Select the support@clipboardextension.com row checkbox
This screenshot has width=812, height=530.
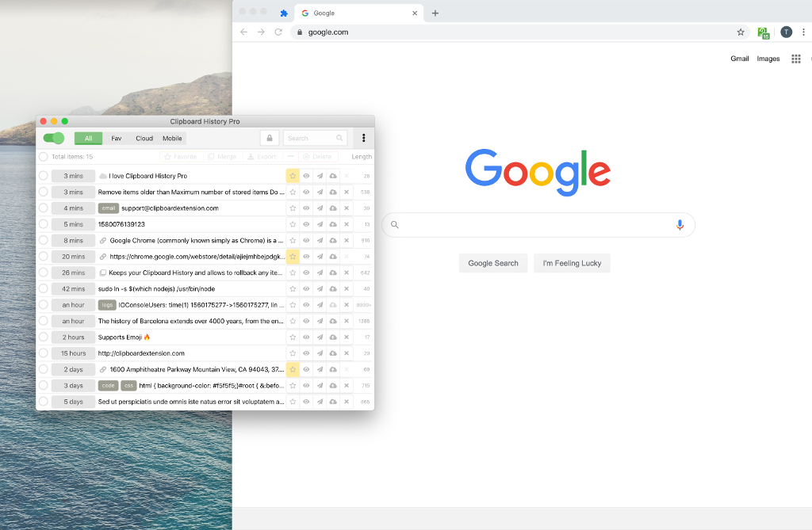[44, 208]
